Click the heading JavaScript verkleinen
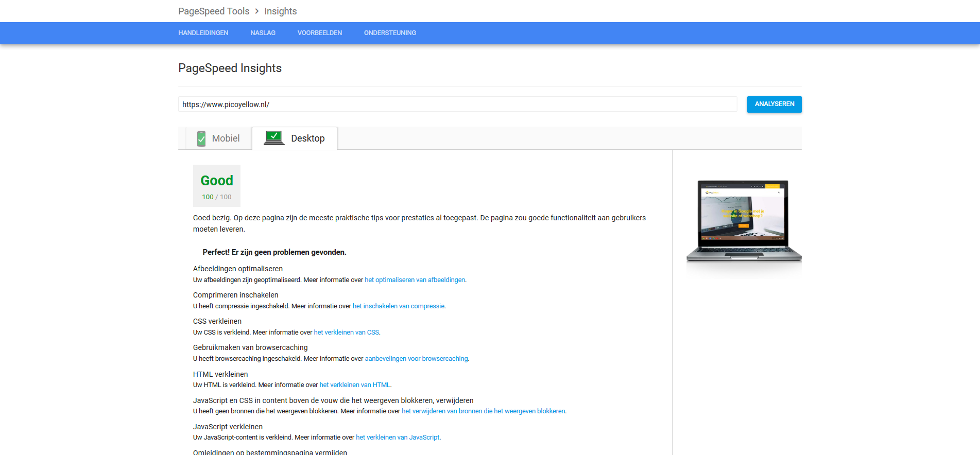The height and width of the screenshot is (455, 980). [x=228, y=427]
